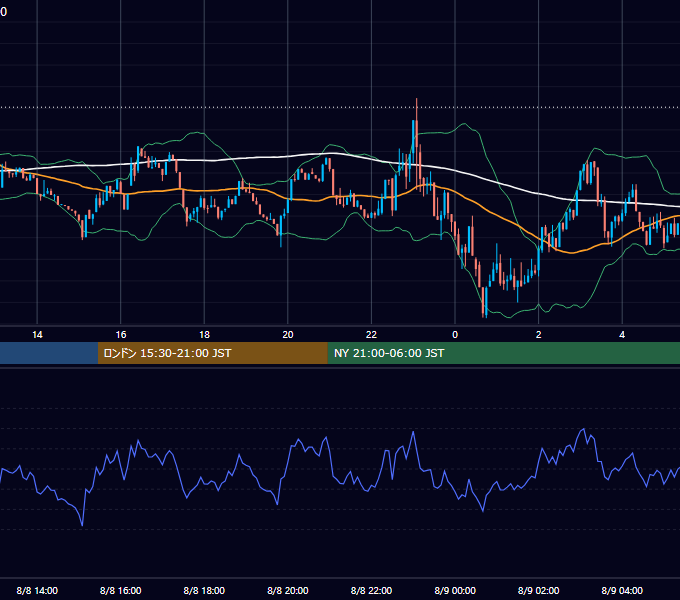Click hour label 2 on price chart axis
This screenshot has width=680, height=600.
click(x=539, y=335)
